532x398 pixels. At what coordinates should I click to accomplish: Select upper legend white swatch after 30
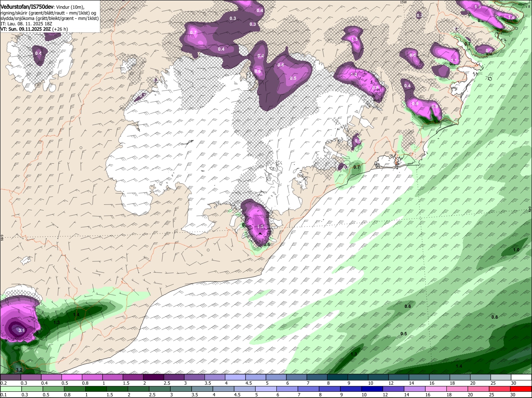pyautogui.click(x=522, y=377)
